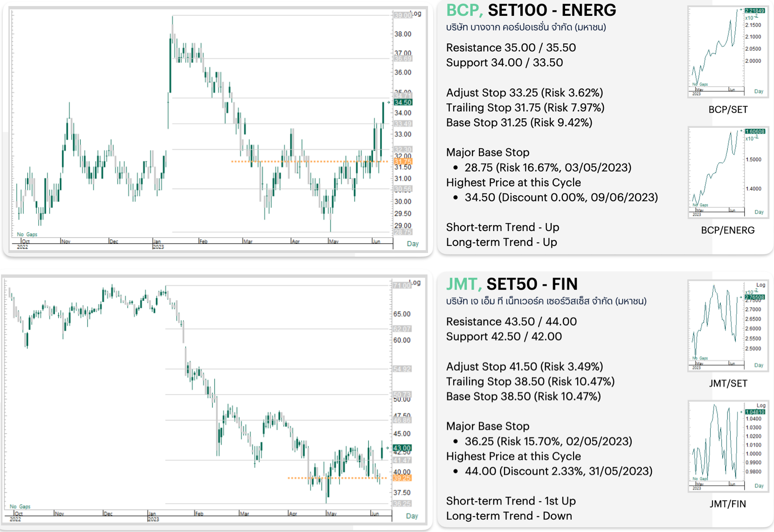
Task: Select Base Stop 38.50 (Risk 10.47%)
Action: pyautogui.click(x=524, y=396)
